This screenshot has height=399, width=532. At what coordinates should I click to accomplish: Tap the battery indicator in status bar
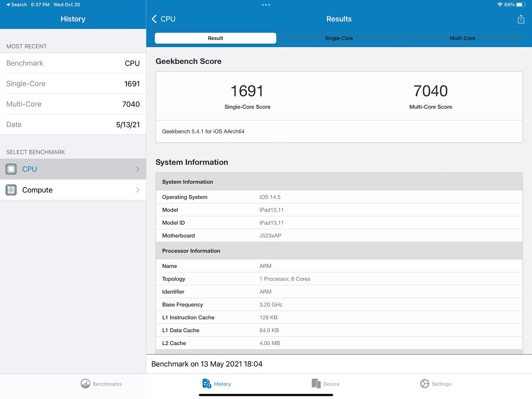[521, 4]
